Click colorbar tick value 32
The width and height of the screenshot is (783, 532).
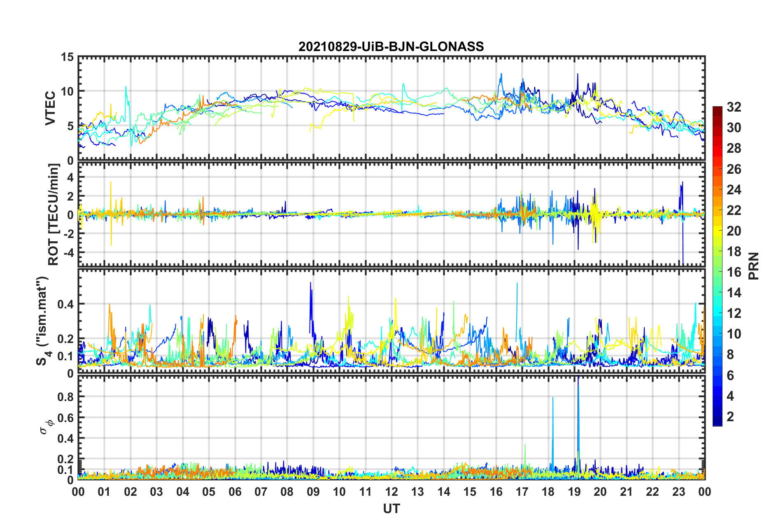[x=734, y=107]
